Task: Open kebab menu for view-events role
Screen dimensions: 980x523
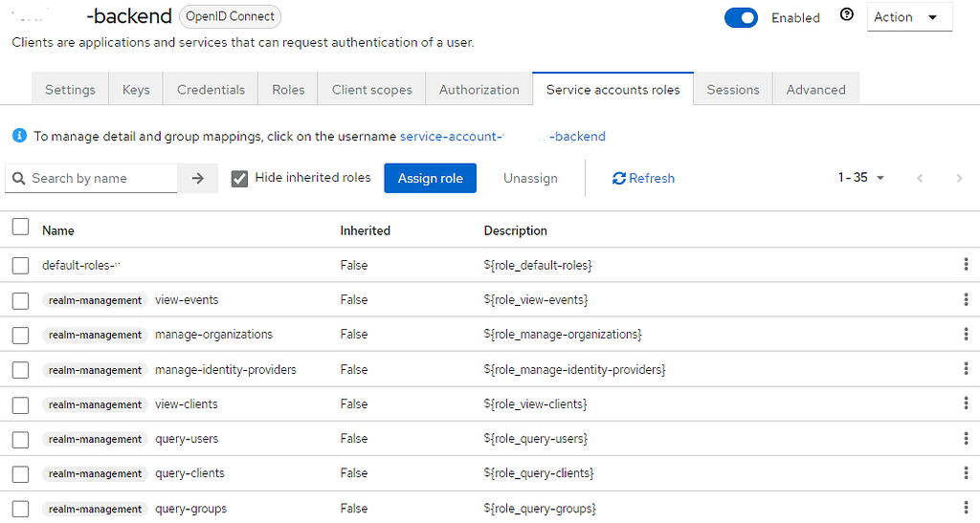Action: [x=966, y=299]
